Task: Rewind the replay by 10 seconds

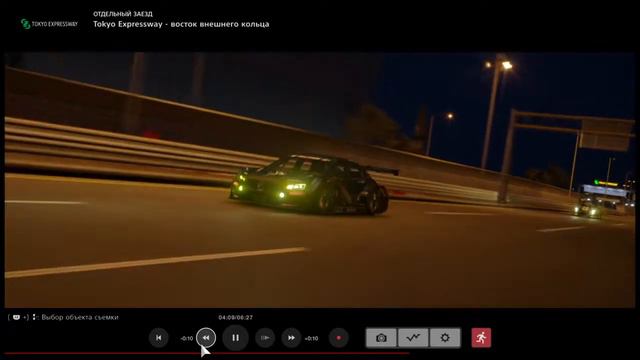Action: [x=206, y=338]
